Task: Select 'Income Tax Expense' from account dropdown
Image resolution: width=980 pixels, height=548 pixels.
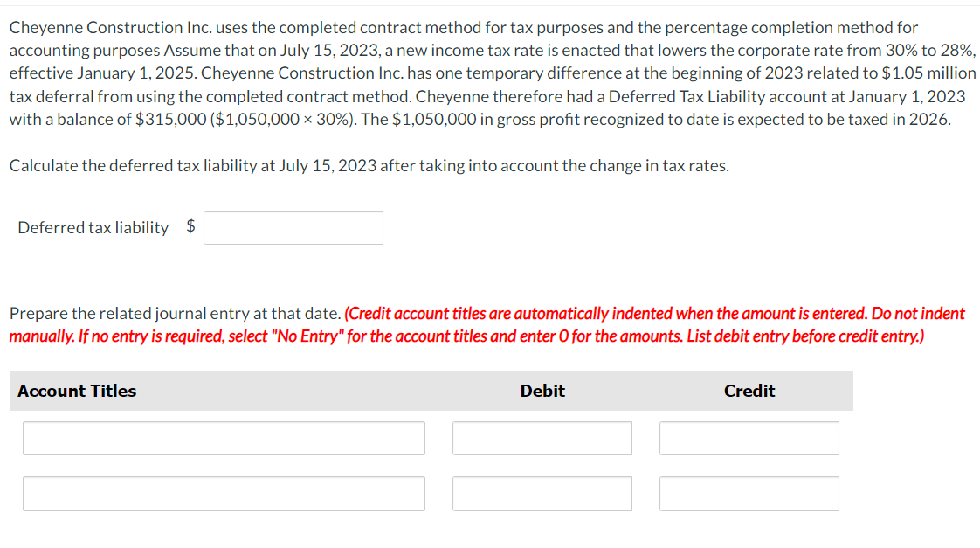Action: point(224,438)
